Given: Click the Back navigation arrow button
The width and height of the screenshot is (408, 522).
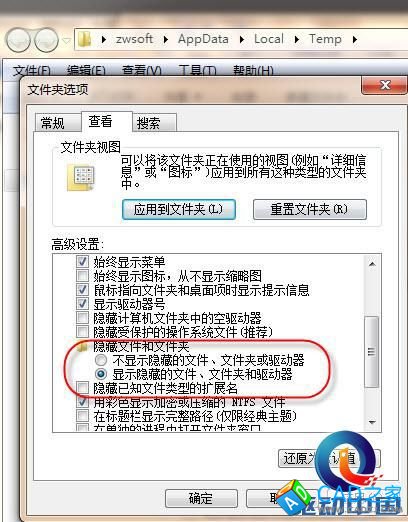Looking at the screenshot, I should (18, 40).
